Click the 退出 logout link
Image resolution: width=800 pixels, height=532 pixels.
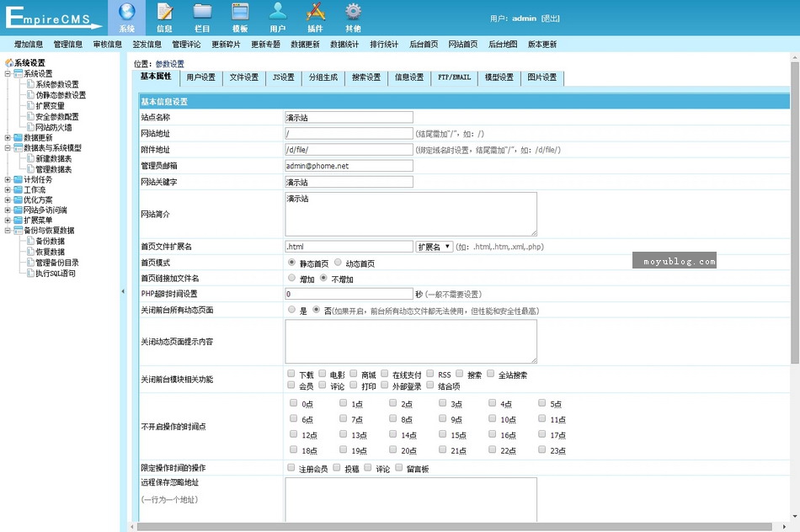[x=551, y=19]
